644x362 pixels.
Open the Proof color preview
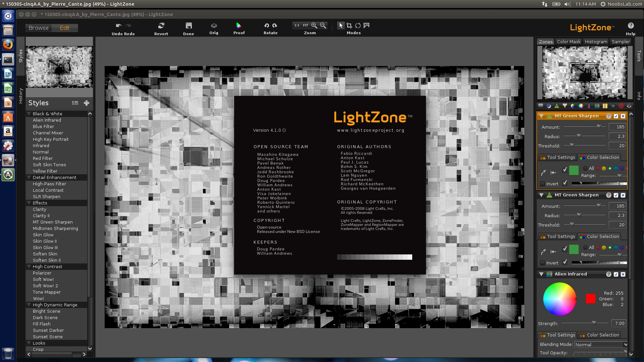tap(239, 25)
